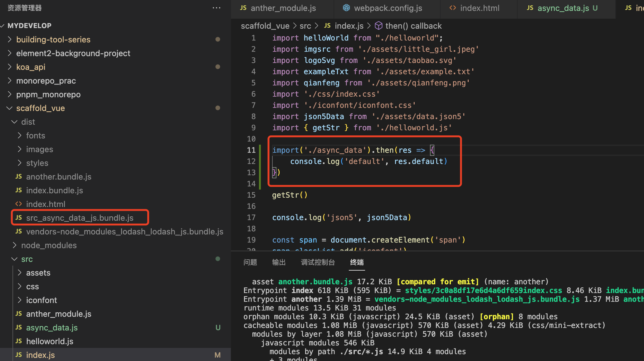Image resolution: width=644 pixels, height=361 pixels.
Task: Click the webpack.config.js tab cube icon
Action: pos(346,8)
